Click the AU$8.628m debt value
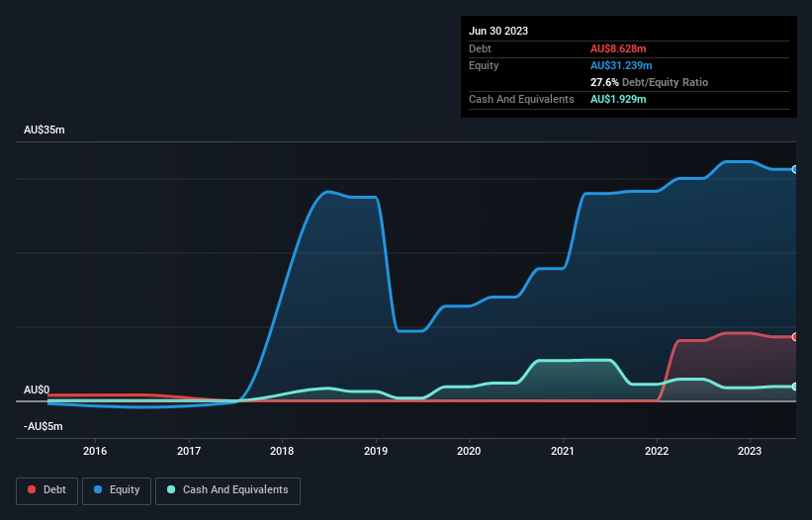 pos(618,48)
